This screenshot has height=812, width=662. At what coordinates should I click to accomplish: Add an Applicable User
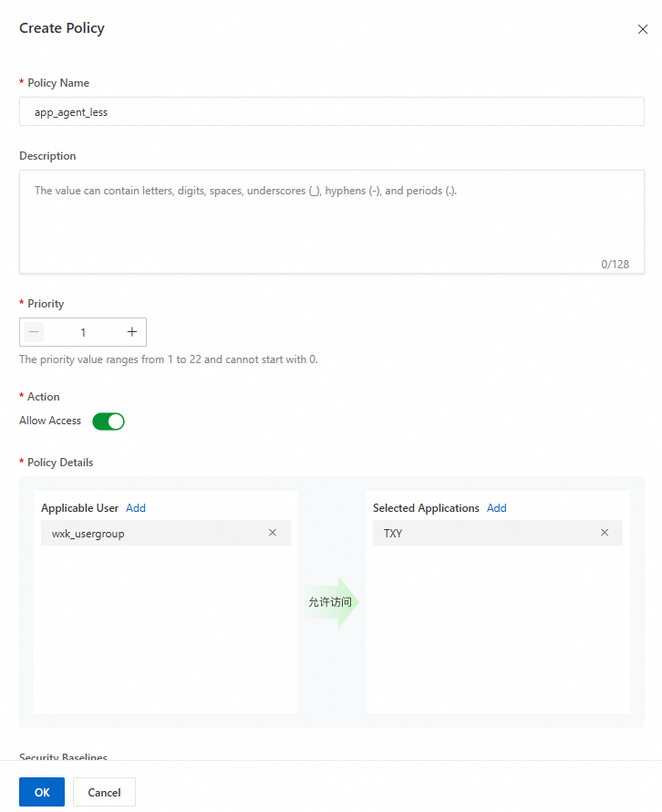[136, 508]
